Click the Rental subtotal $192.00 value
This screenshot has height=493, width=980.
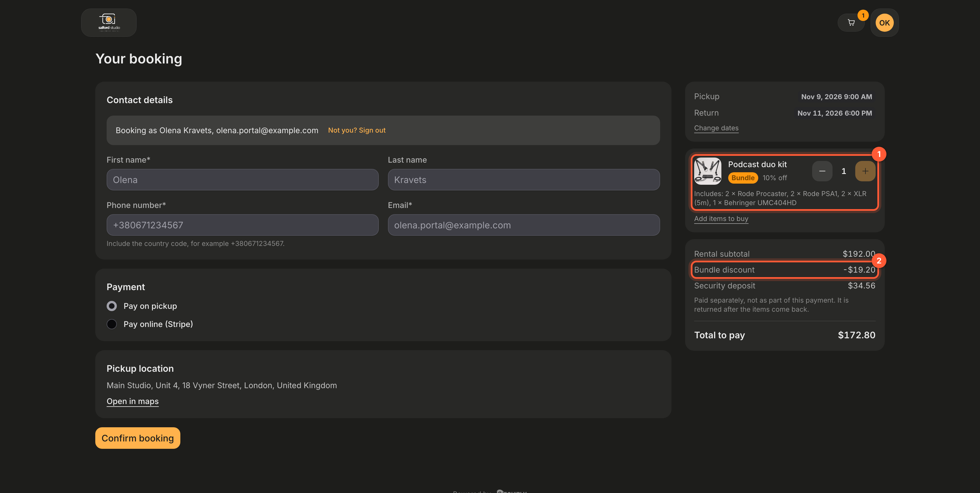(859, 254)
